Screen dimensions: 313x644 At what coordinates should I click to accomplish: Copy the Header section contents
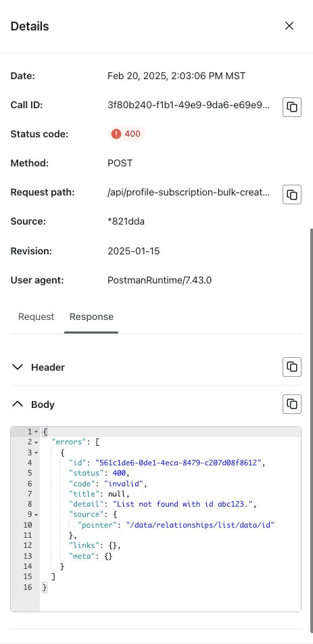coord(292,367)
